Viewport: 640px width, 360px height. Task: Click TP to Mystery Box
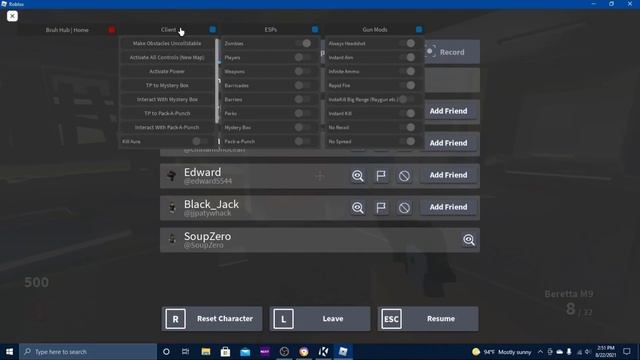[167, 85]
